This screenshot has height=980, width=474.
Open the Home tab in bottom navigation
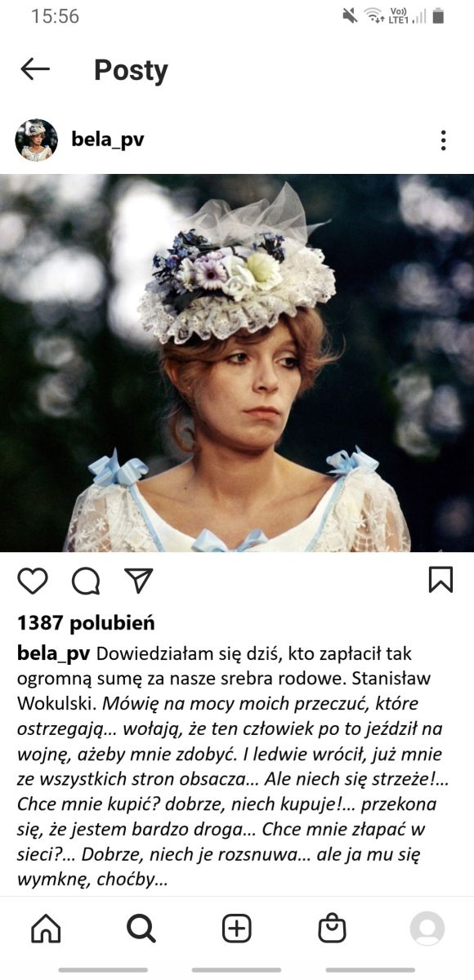pyautogui.click(x=46, y=929)
